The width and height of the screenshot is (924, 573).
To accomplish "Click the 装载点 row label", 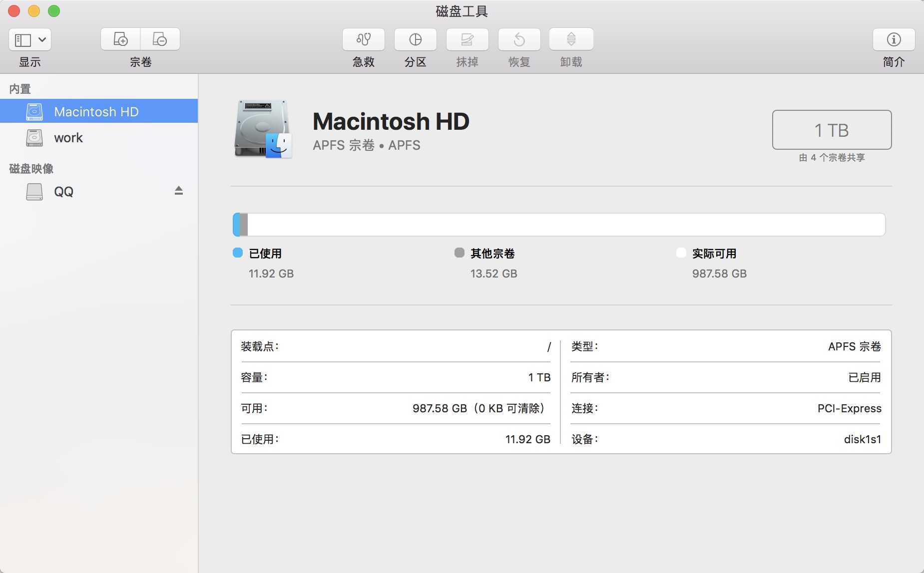I will pyautogui.click(x=260, y=346).
